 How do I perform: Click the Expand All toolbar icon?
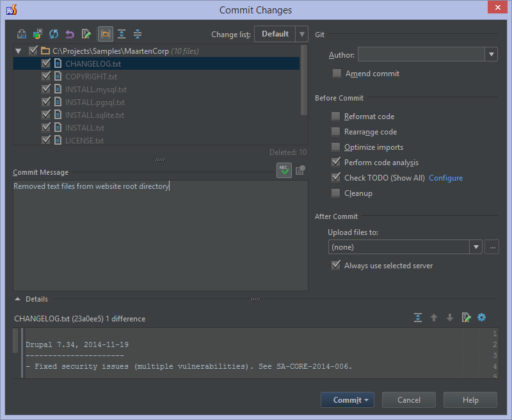[x=122, y=34]
